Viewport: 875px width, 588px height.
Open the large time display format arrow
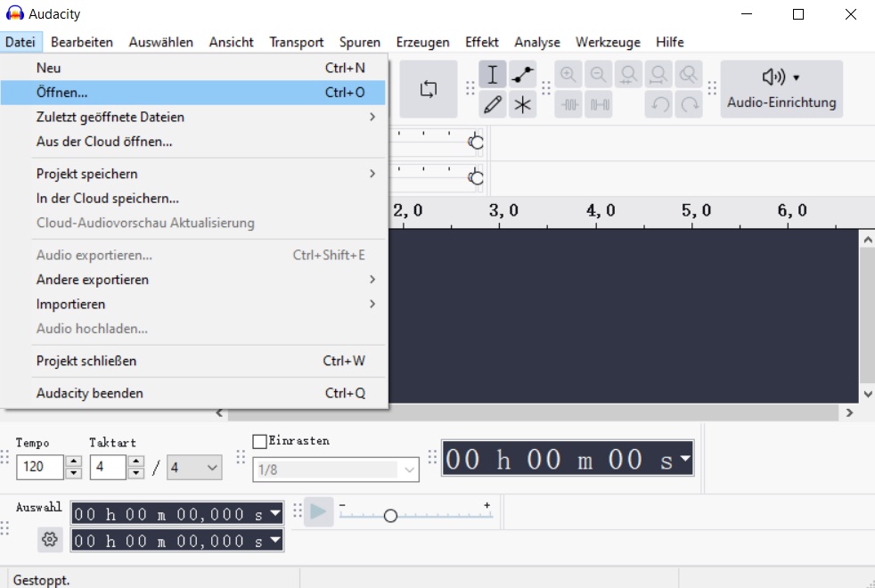coord(685,459)
